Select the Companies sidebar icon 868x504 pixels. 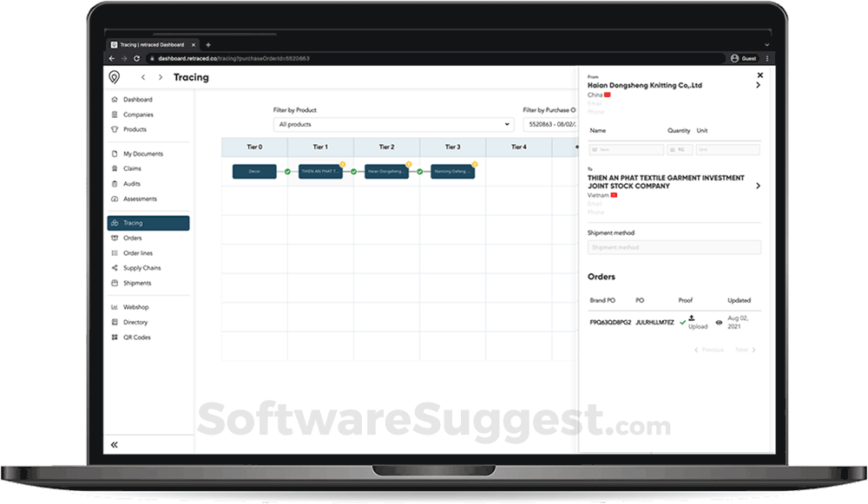(137, 114)
